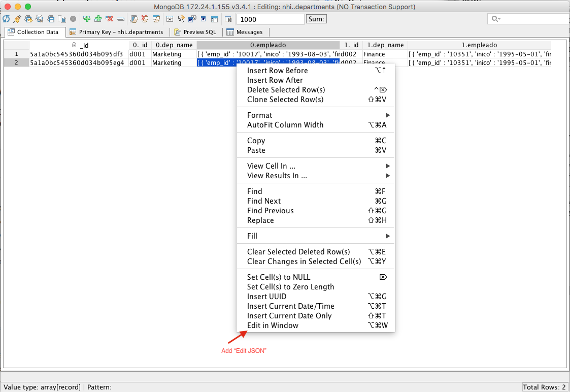This screenshot has width=570, height=392.
Task: Choose Edit in Window
Action: coord(316,326)
